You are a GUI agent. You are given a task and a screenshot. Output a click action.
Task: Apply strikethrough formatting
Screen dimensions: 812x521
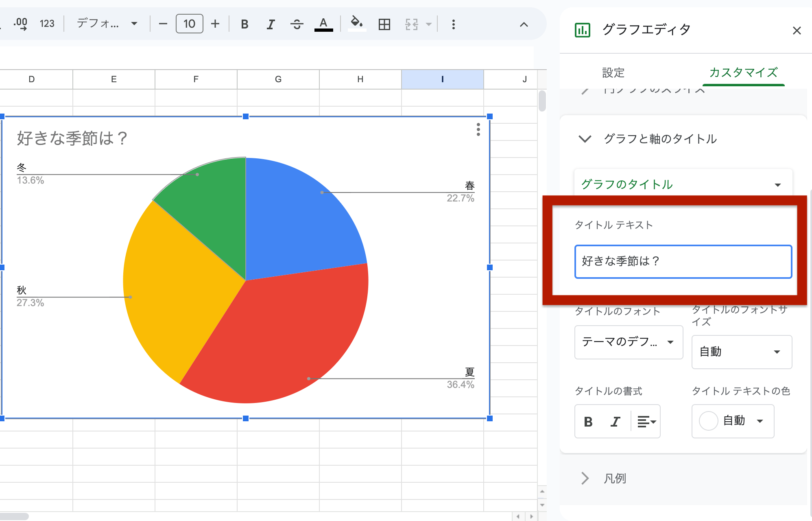(297, 24)
